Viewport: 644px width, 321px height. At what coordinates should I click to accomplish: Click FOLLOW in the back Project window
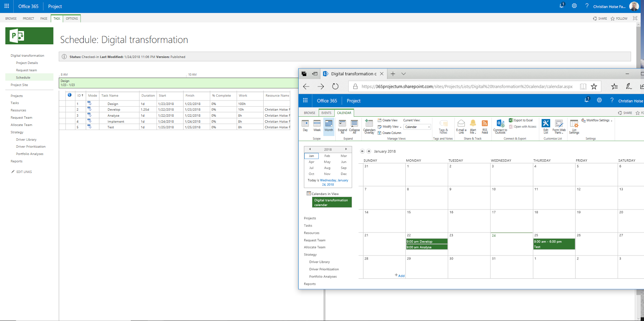pos(619,19)
